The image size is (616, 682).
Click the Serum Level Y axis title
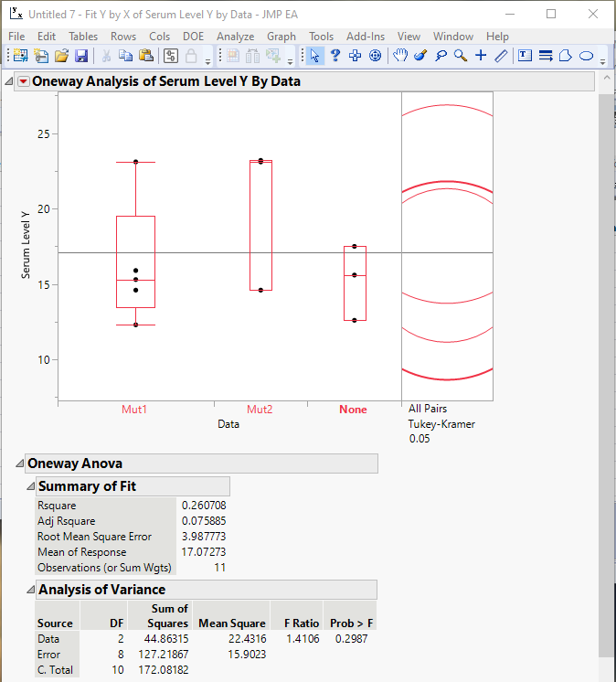(x=26, y=245)
